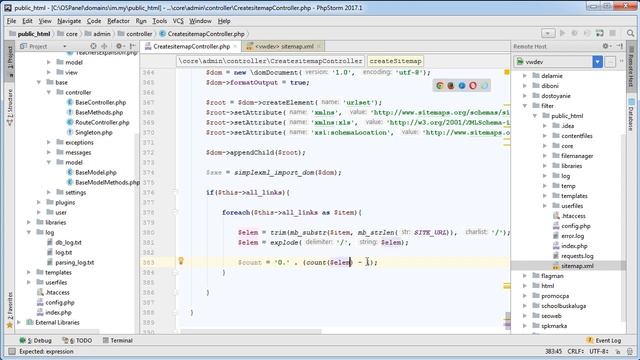Click Collapse All icon in Project panel header
The image size is (640, 360).
coord(104,46)
